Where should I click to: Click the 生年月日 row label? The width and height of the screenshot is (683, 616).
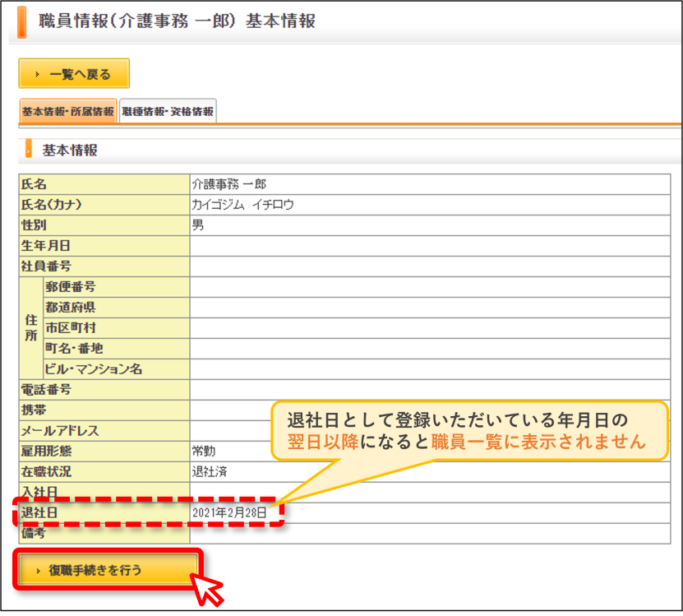pyautogui.click(x=104, y=246)
